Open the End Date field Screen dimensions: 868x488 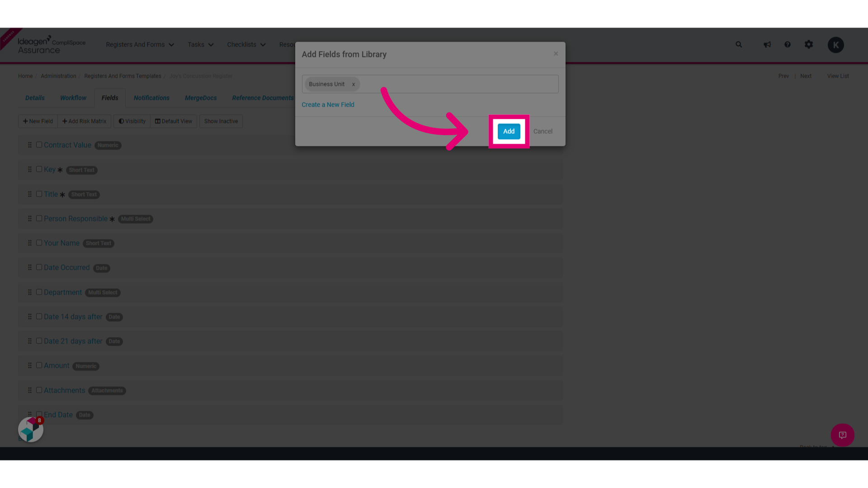(58, 415)
